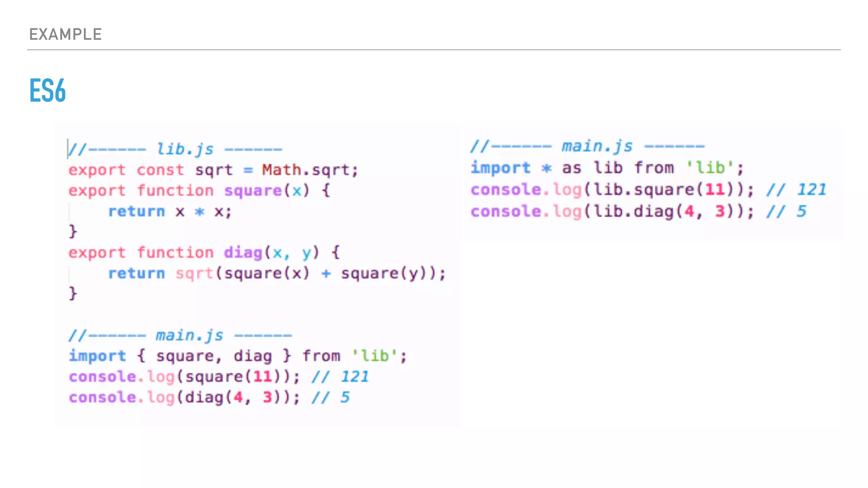This screenshot has height=488, width=868.
Task: Click the EXAMPLE header text
Action: pos(65,34)
